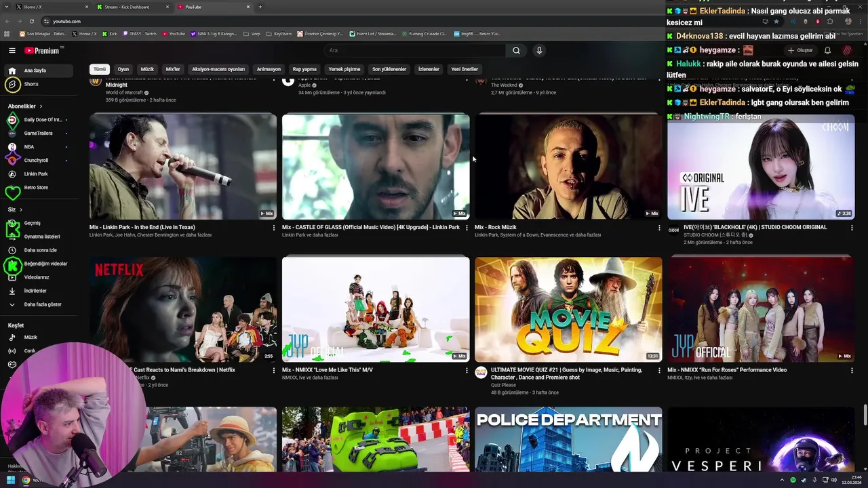Screen dimensions: 868x488
Task: Open YouTube notifications bell
Action: (x=827, y=50)
